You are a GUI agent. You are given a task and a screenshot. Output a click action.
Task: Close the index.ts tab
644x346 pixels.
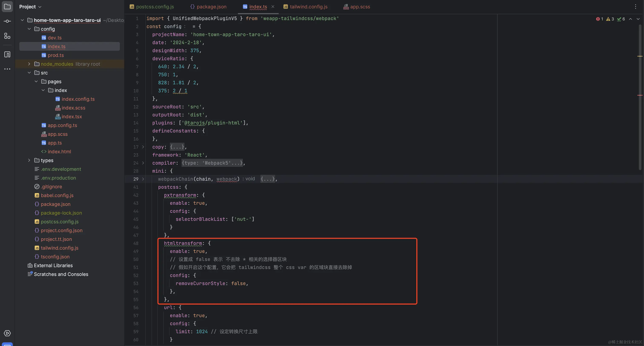(x=273, y=7)
